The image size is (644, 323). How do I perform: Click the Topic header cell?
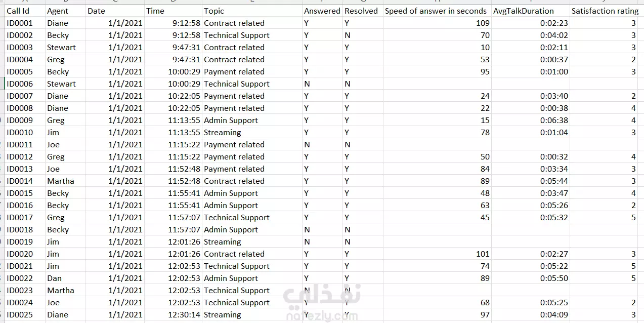pos(252,11)
